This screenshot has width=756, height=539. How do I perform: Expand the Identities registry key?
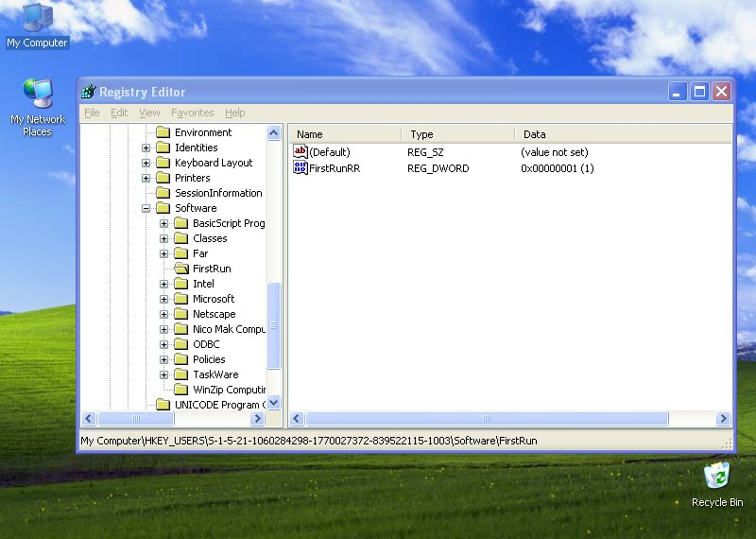(x=146, y=148)
